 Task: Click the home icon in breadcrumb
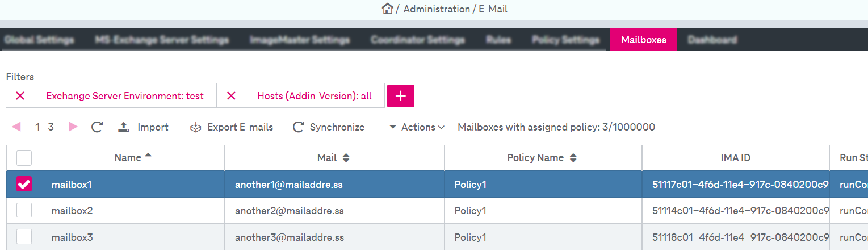pyautogui.click(x=388, y=9)
